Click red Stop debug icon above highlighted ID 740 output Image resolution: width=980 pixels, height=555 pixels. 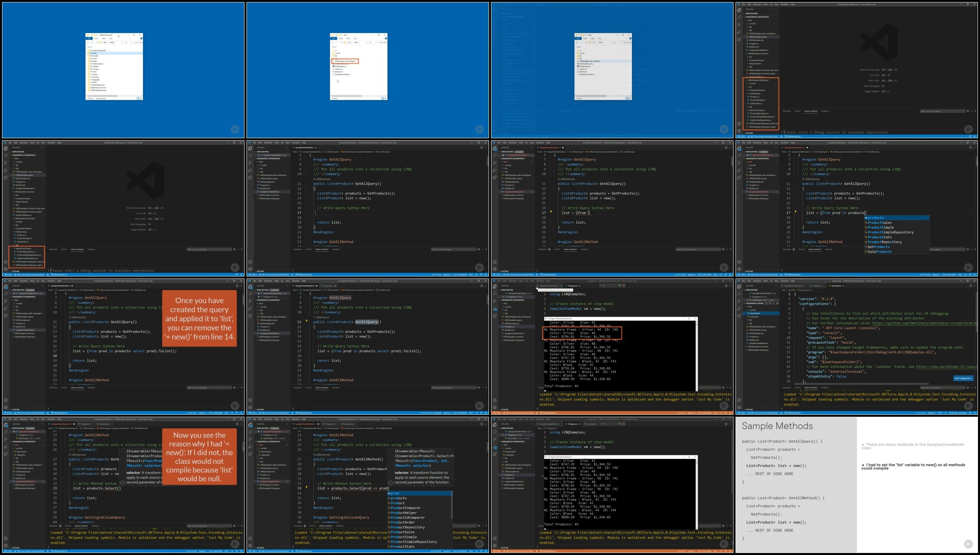[624, 286]
